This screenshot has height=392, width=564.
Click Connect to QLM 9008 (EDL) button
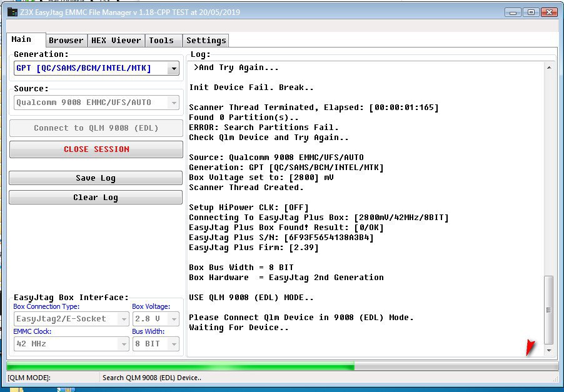pyautogui.click(x=96, y=128)
